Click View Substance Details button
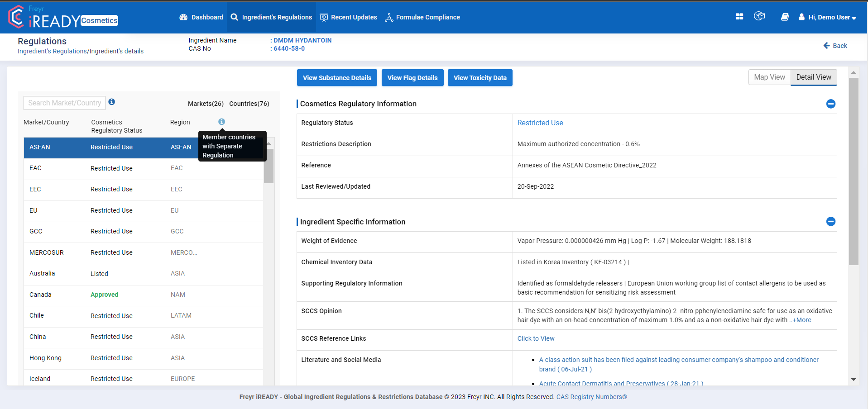 click(x=337, y=78)
